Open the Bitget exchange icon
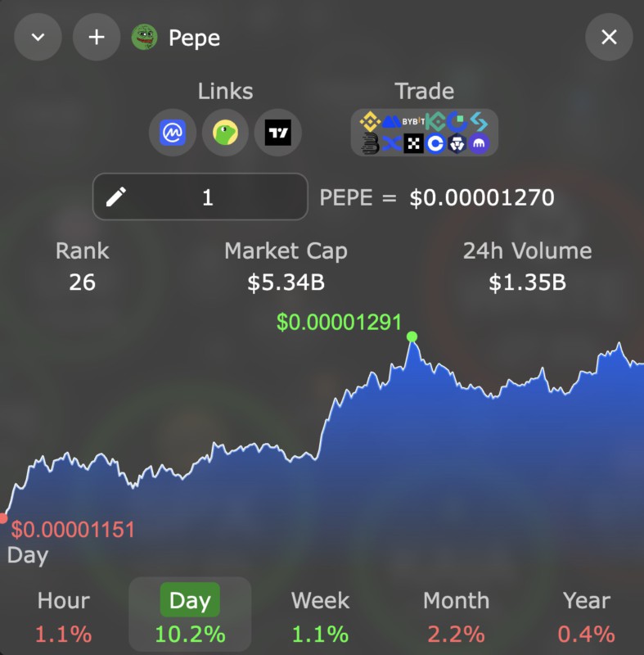Image resolution: width=644 pixels, height=655 pixels. pyautogui.click(x=480, y=121)
